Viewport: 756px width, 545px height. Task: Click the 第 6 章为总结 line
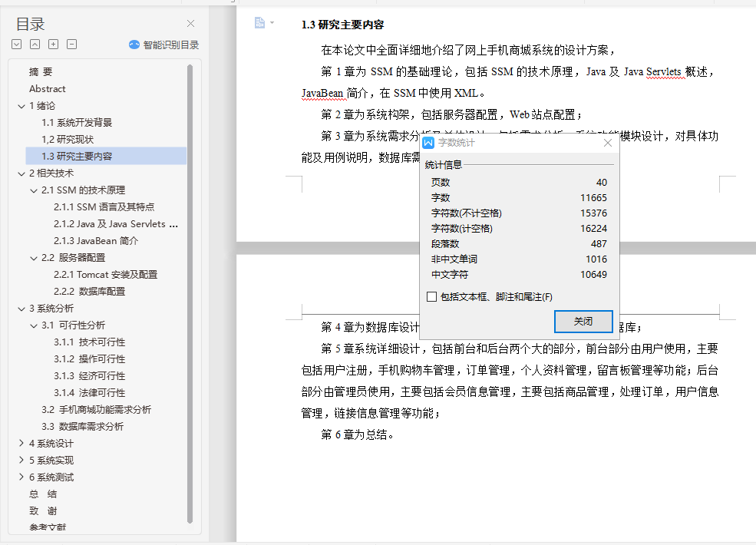point(357,434)
